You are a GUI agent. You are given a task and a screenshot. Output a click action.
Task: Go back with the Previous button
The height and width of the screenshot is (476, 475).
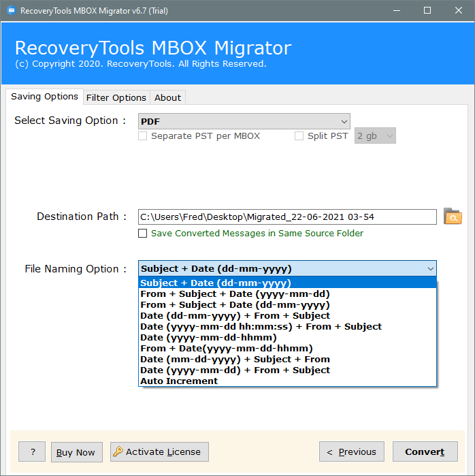[x=352, y=451]
